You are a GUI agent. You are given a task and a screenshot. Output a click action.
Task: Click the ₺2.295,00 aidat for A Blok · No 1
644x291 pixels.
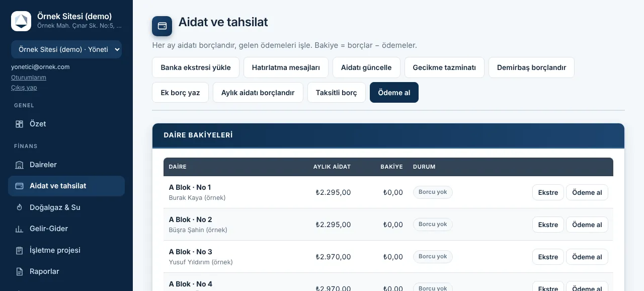click(x=333, y=192)
